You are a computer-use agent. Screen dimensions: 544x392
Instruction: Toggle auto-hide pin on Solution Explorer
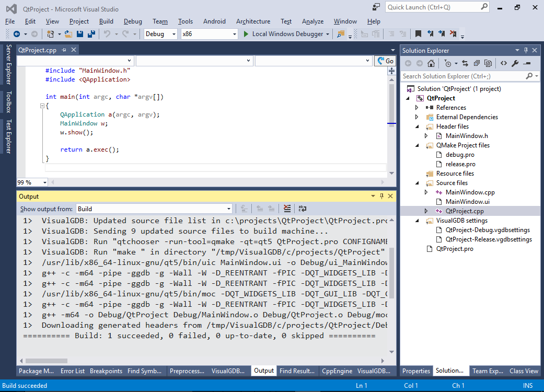[526, 50]
